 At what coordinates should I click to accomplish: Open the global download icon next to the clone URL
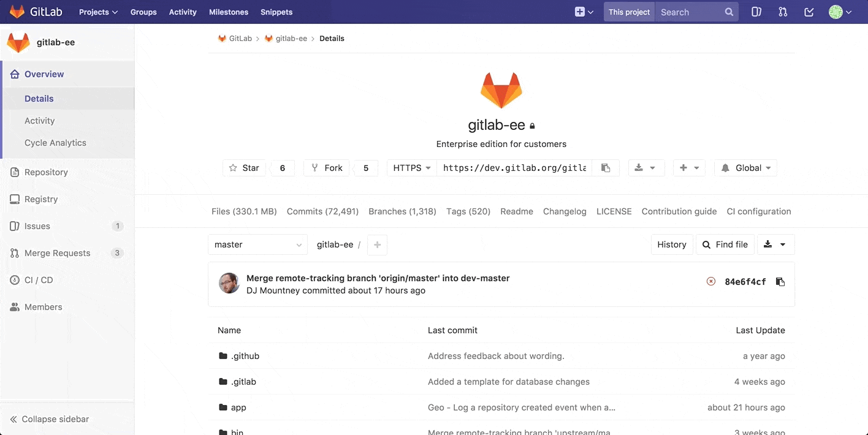coord(646,167)
